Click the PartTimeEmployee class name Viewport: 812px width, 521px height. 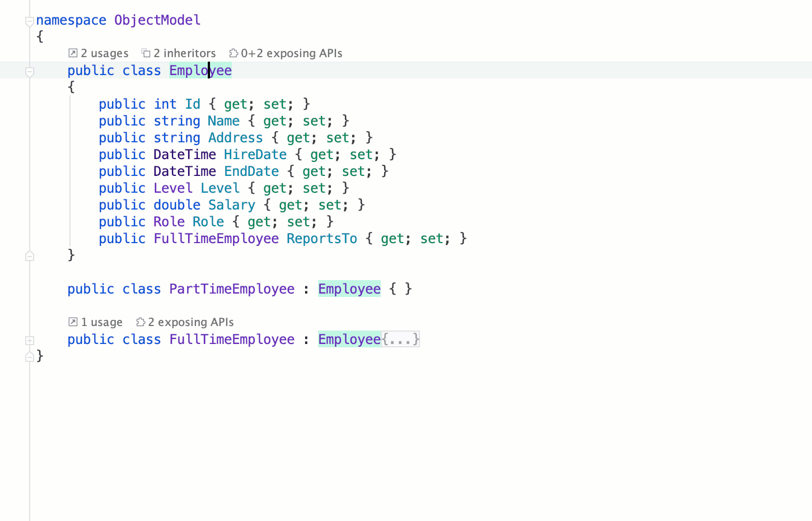(x=231, y=289)
